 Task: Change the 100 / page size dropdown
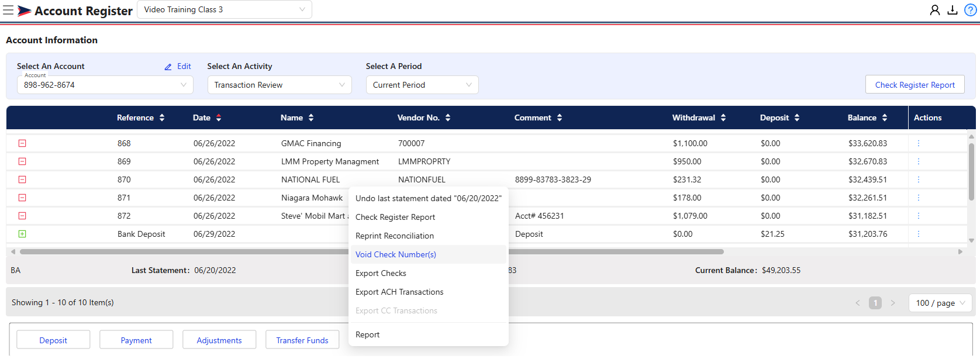coord(940,303)
